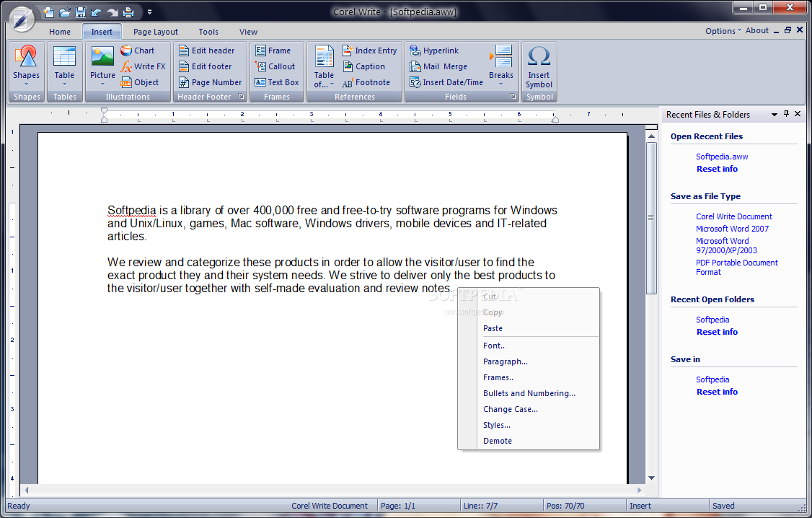The height and width of the screenshot is (518, 812).
Task: Open the quick access toolbar customize arrow
Action: point(149,12)
